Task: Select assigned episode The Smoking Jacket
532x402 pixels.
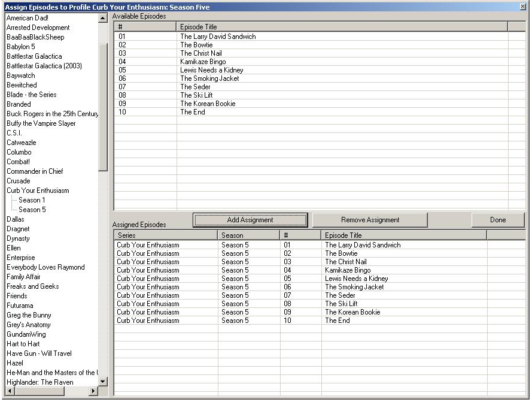Action: point(319,287)
